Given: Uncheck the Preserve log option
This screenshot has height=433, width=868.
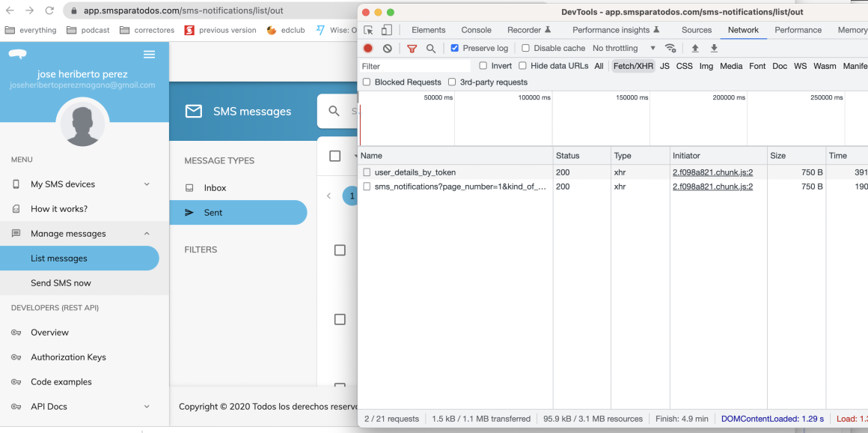Looking at the screenshot, I should point(455,47).
